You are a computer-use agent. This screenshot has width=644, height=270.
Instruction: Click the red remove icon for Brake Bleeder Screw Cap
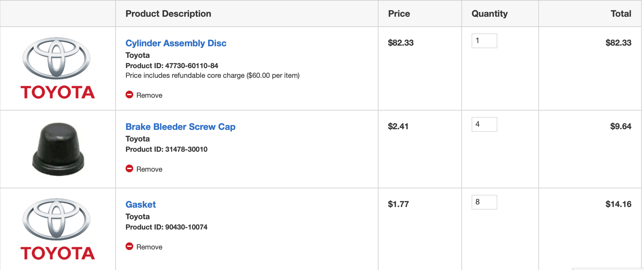coord(129,168)
